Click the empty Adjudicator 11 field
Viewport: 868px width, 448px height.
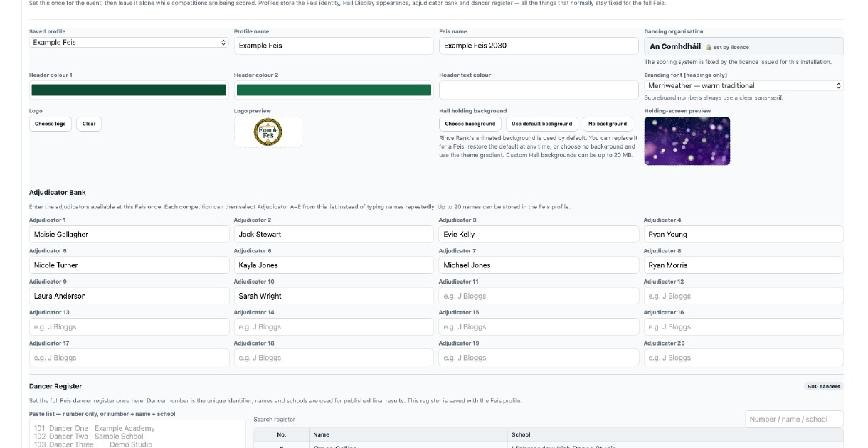539,297
